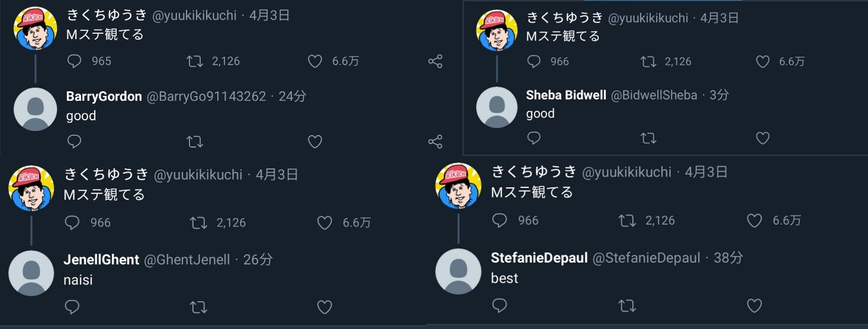Like JenellGhent's "naisi" reply
Viewport: 868px width, 329px height.
pyautogui.click(x=324, y=307)
